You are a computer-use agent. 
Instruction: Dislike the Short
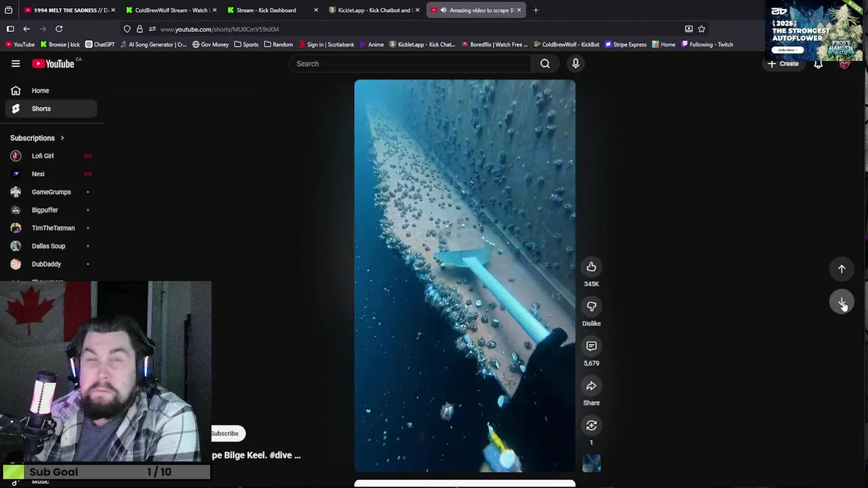tap(591, 306)
